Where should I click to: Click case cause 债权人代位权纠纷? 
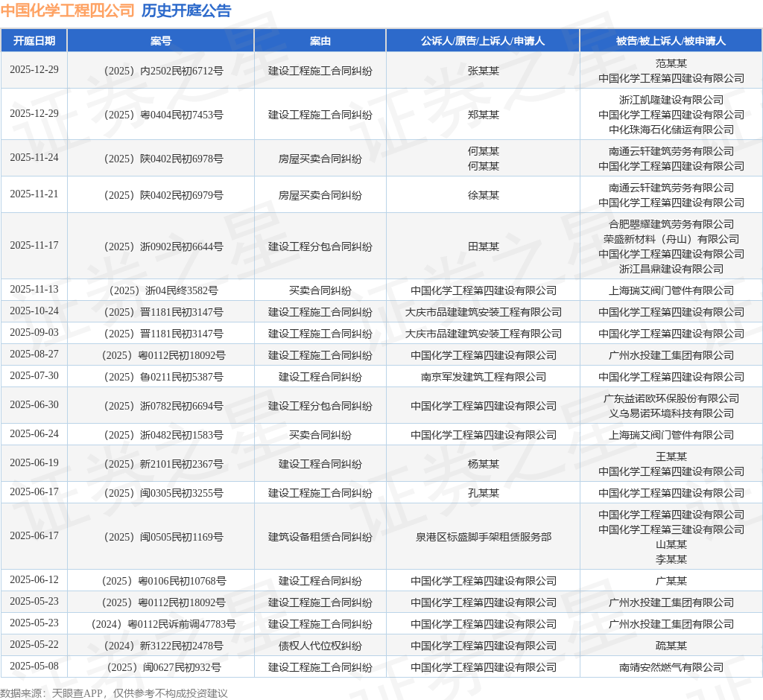[320, 646]
